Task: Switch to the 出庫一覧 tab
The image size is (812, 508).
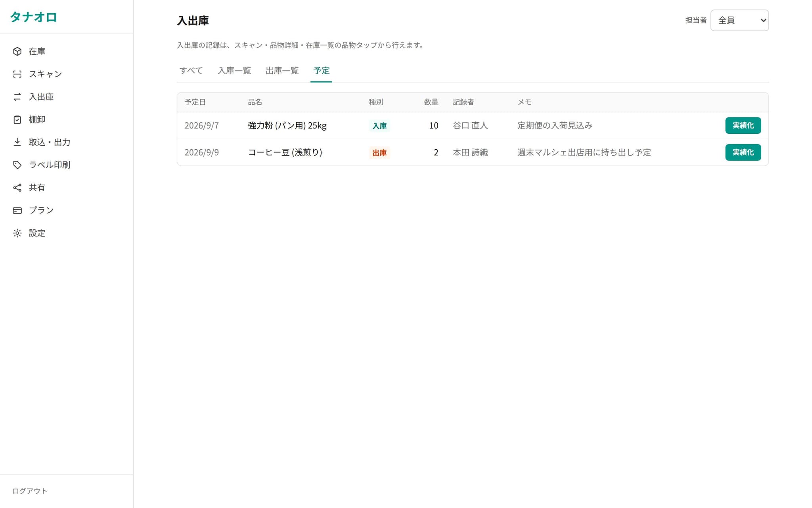Action: click(282, 71)
